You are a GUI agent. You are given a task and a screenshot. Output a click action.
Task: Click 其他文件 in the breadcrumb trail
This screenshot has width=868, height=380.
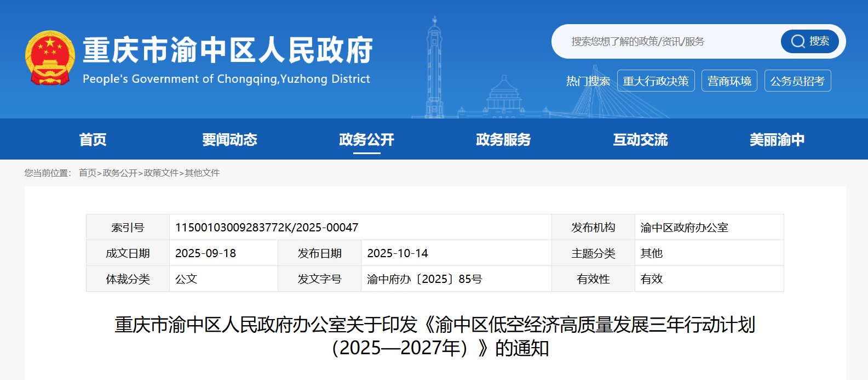tap(202, 173)
